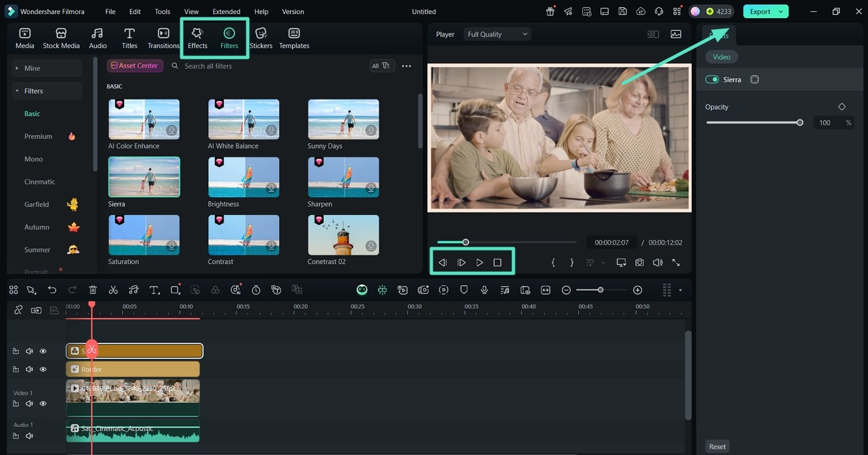
Task: Open the Transitions tab
Action: click(164, 39)
